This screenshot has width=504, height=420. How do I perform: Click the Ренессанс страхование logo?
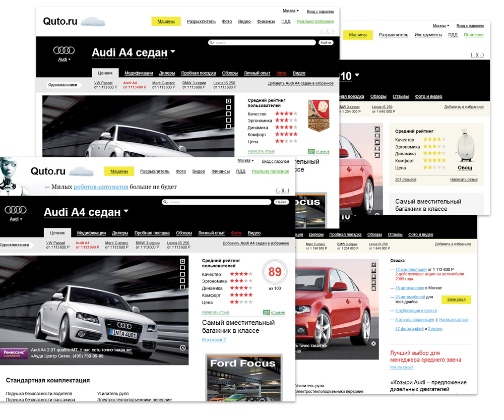pos(14,353)
